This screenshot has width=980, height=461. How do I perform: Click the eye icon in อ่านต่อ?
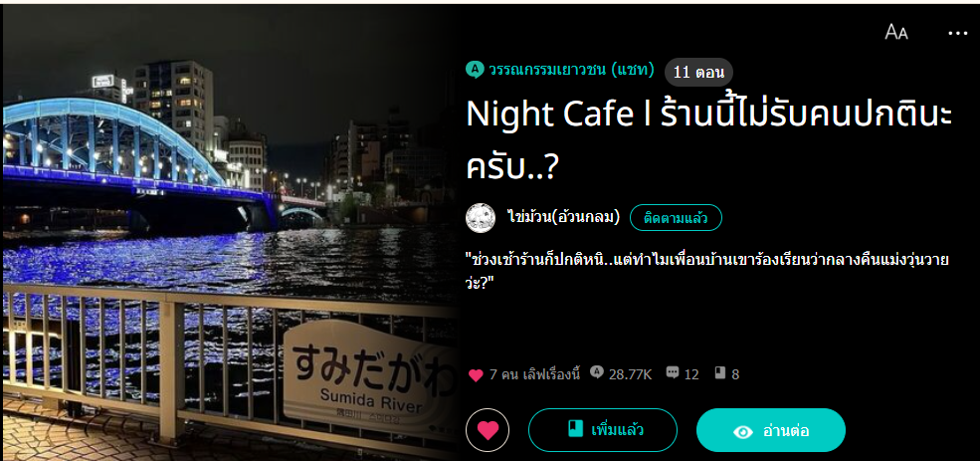tap(742, 431)
